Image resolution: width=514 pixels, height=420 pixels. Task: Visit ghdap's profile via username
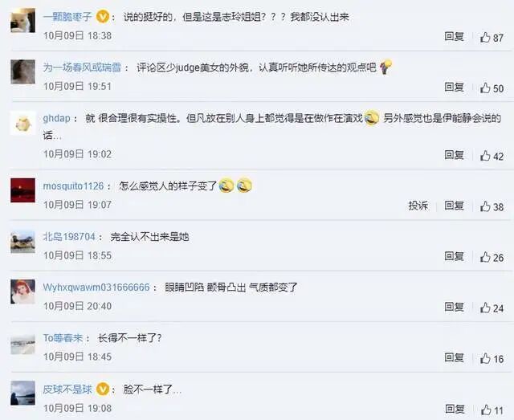(x=57, y=118)
